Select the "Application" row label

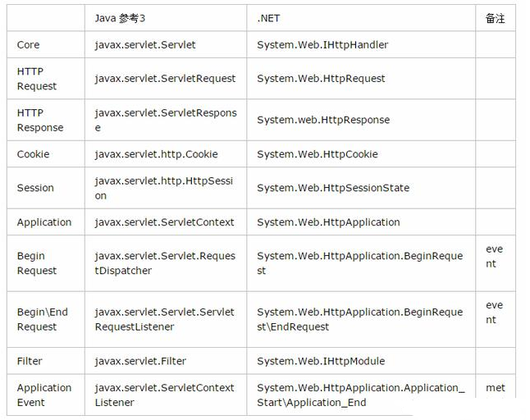pyautogui.click(x=44, y=222)
